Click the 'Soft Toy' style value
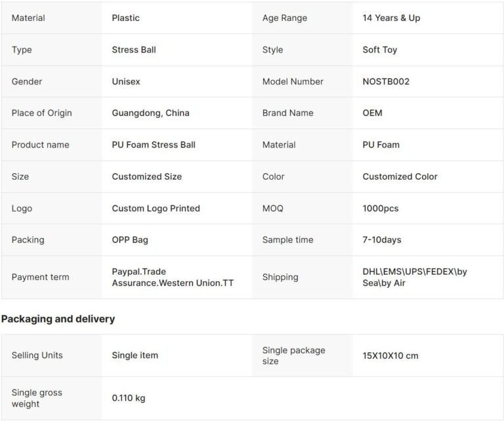This screenshot has height=421, width=504. pyautogui.click(x=380, y=50)
